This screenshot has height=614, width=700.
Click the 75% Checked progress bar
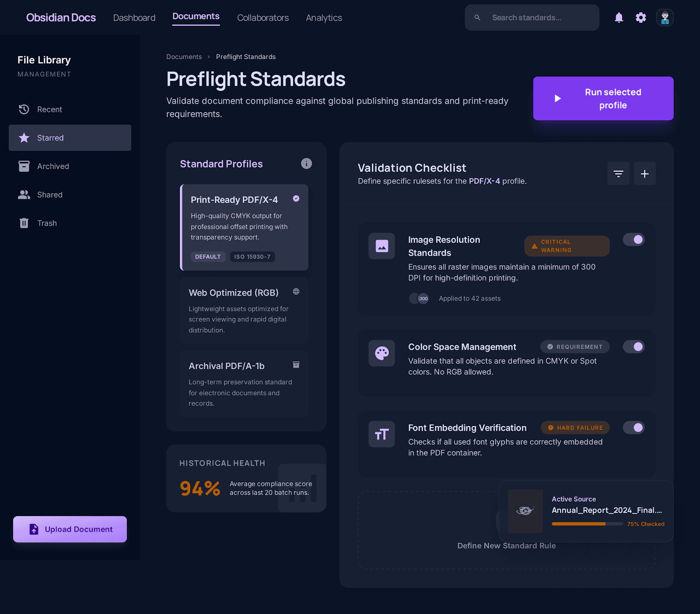click(587, 523)
